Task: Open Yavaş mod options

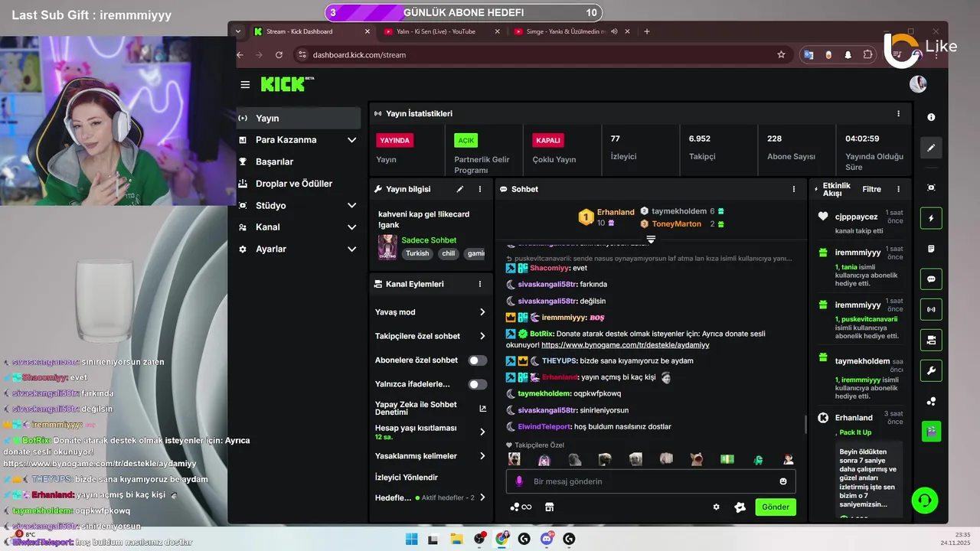Action: [x=430, y=312]
